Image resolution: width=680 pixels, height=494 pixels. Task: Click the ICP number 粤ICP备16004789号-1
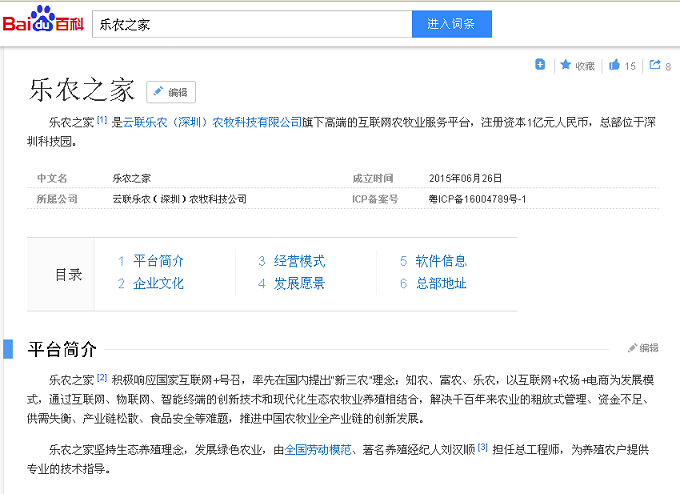click(477, 199)
